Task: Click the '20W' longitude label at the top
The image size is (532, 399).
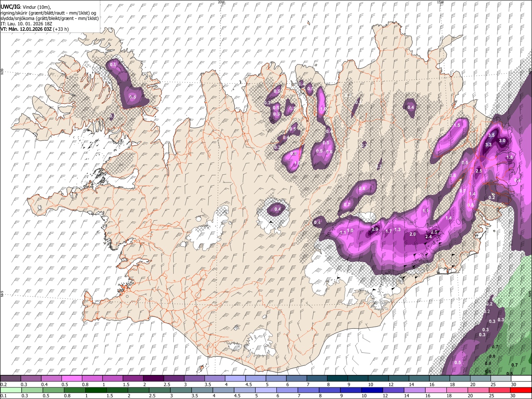Action: tap(221, 2)
